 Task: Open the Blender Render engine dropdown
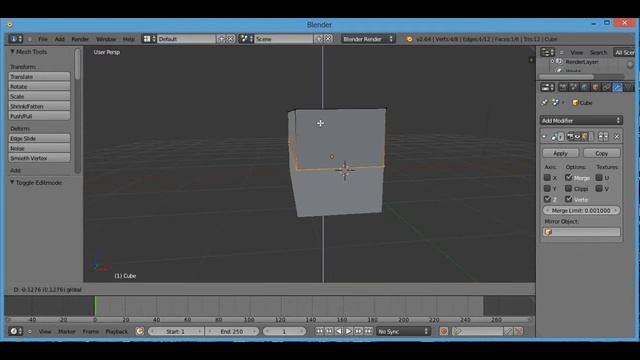coord(368,39)
